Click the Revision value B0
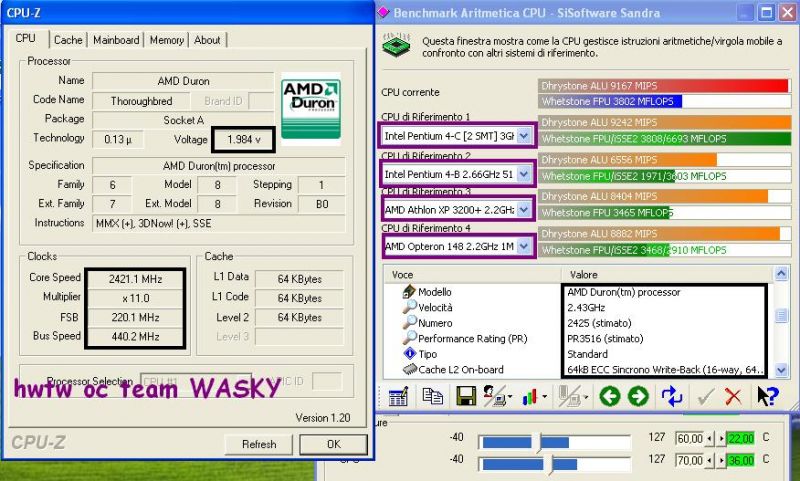800x481 pixels. click(322, 204)
